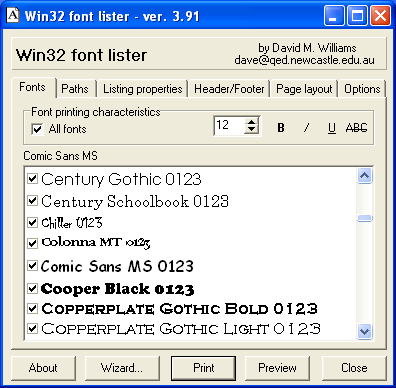
Task: Uncheck the Comic Sans MS checkbox
Action: click(x=32, y=266)
